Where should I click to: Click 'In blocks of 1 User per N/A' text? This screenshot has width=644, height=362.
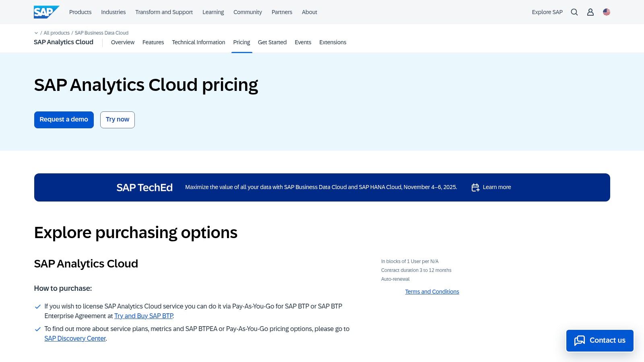point(410,261)
